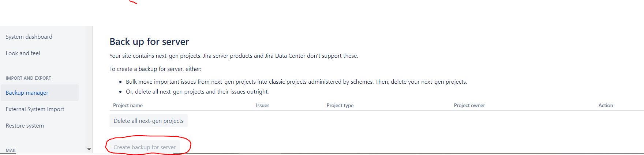
Task: Open the Restore system page
Action: pos(25,126)
